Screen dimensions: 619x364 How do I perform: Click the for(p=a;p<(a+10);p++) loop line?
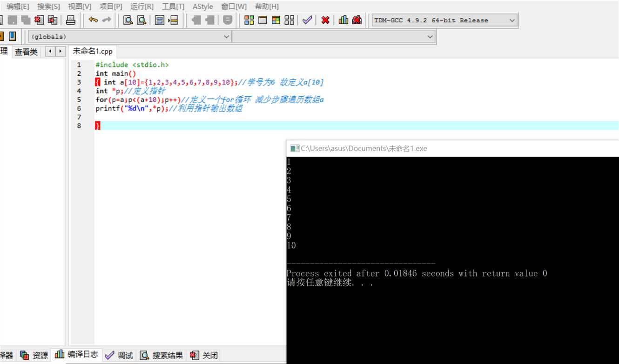pyautogui.click(x=209, y=99)
